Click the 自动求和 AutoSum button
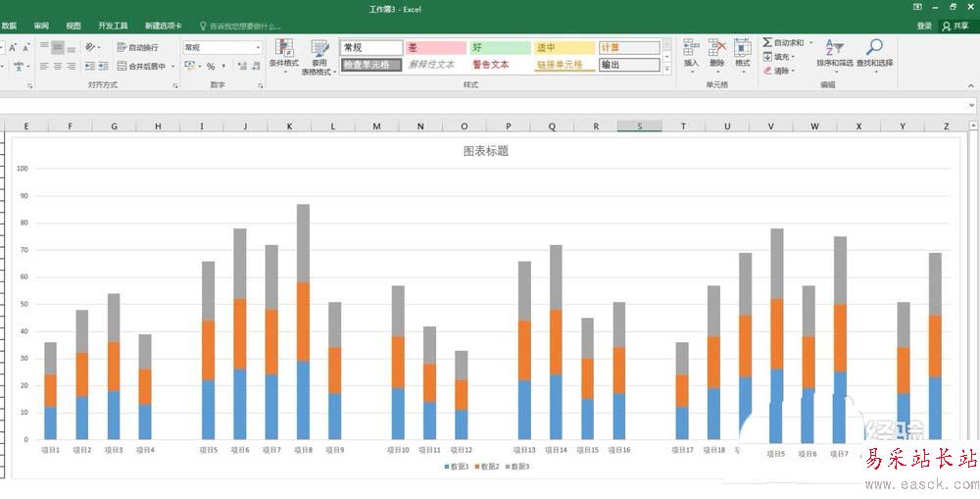Image resolution: width=980 pixels, height=499 pixels. [783, 42]
